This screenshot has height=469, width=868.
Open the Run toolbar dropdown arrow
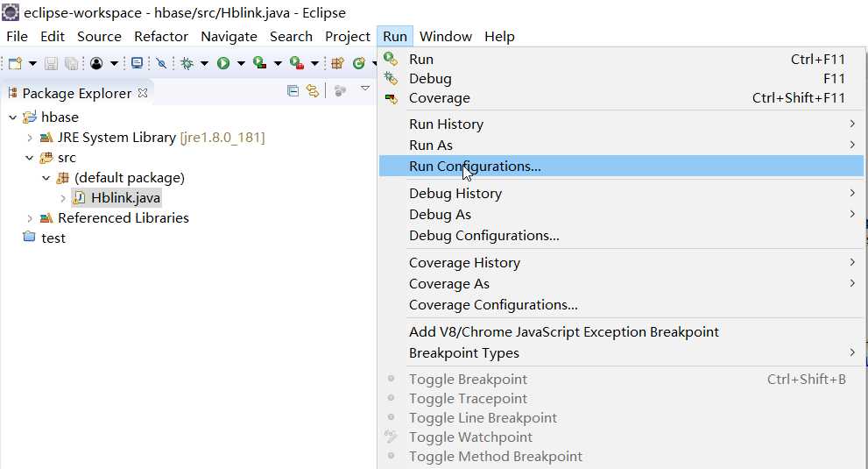(241, 63)
